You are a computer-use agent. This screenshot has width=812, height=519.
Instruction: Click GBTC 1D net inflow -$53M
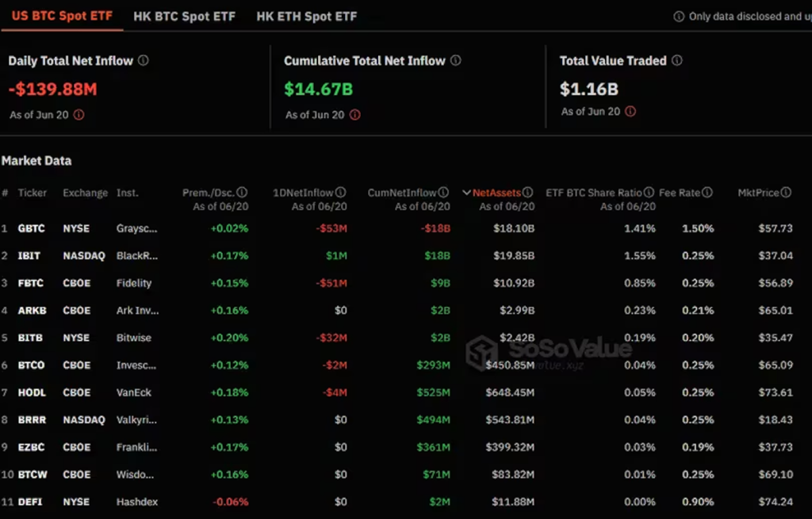[331, 228]
